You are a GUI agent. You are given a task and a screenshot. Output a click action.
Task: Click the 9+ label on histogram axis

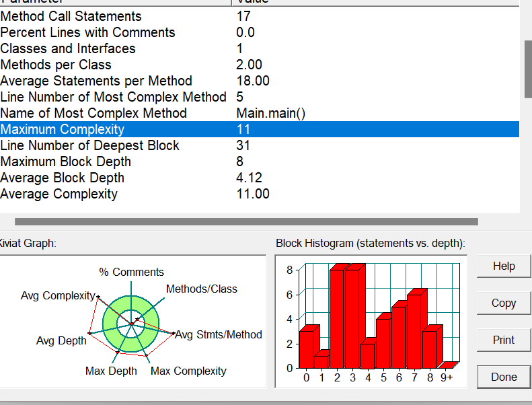pos(447,377)
